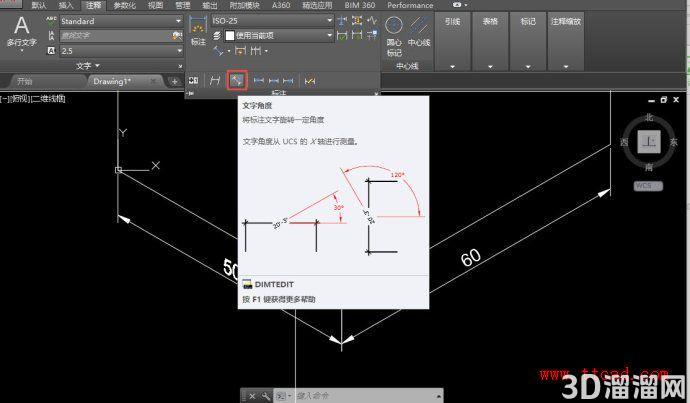The image size is (690, 403).
Task: Switch to the 参数化 ribbon tab
Action: pyautogui.click(x=125, y=5)
